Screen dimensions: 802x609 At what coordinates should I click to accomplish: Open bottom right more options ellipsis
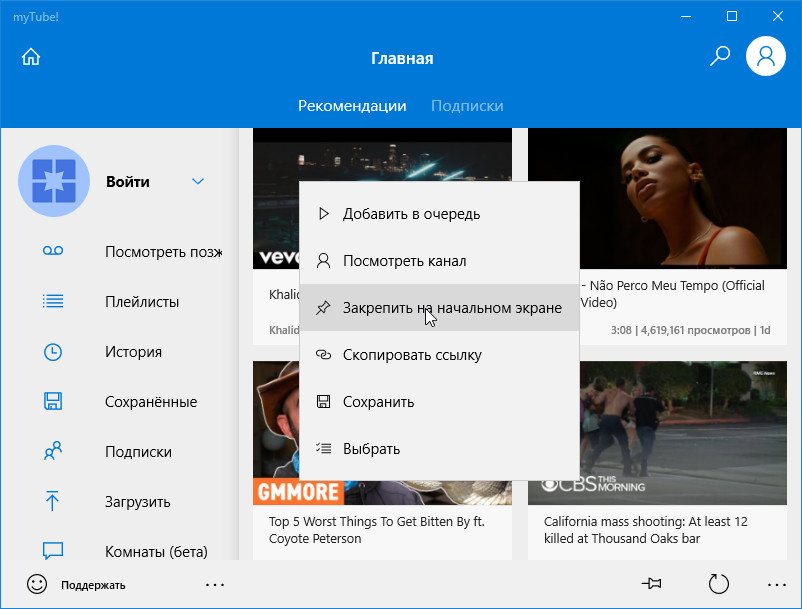[776, 584]
